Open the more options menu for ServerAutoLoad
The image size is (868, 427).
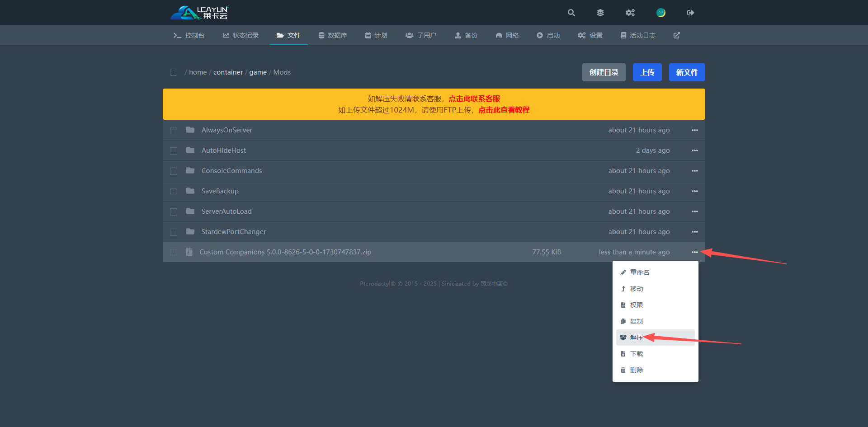(x=694, y=211)
